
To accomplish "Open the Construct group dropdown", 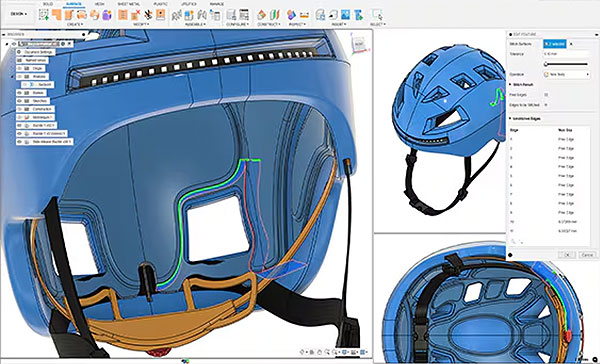I will (x=268, y=24).
